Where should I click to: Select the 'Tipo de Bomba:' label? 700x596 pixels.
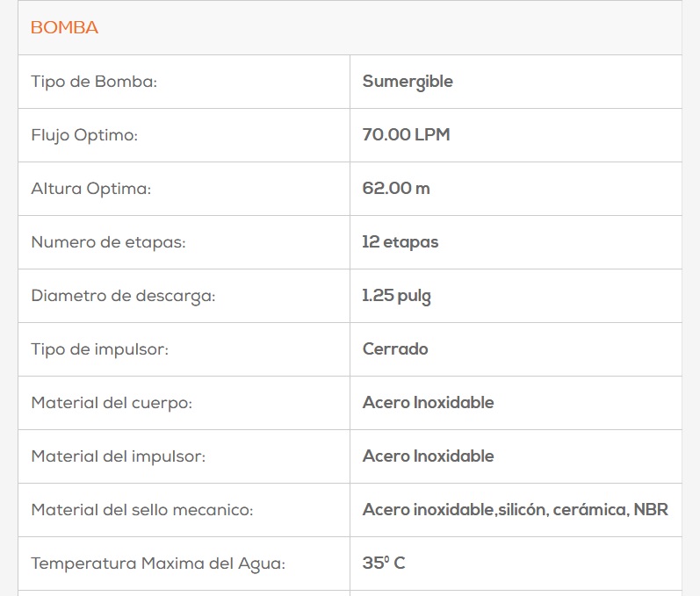(x=94, y=82)
